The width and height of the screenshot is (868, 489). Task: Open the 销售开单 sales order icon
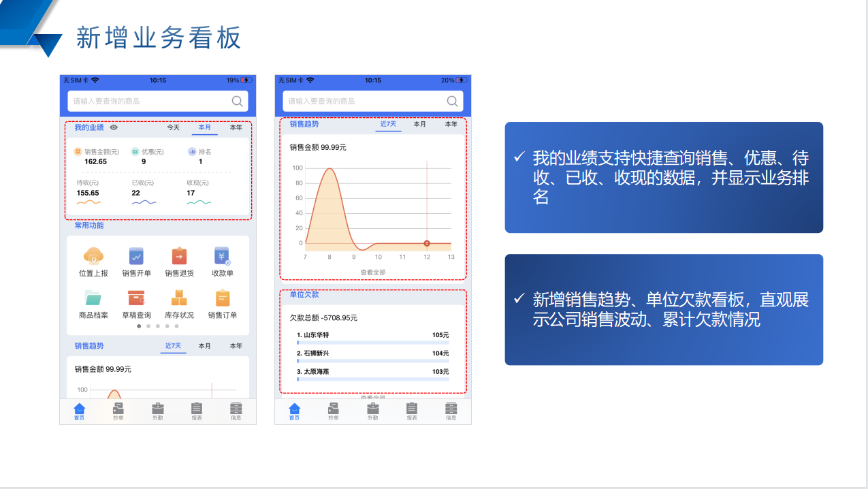pyautogui.click(x=136, y=257)
